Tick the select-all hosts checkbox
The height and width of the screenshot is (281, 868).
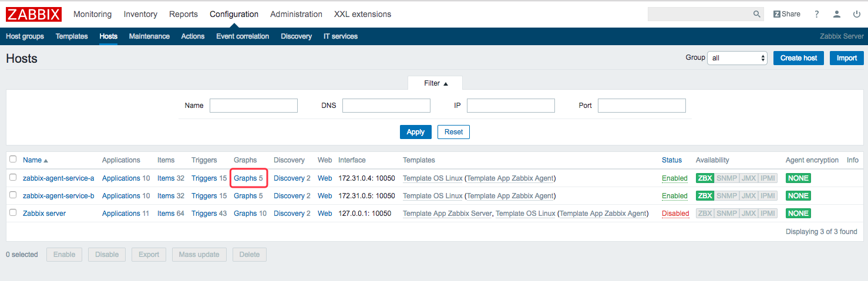[x=13, y=159]
